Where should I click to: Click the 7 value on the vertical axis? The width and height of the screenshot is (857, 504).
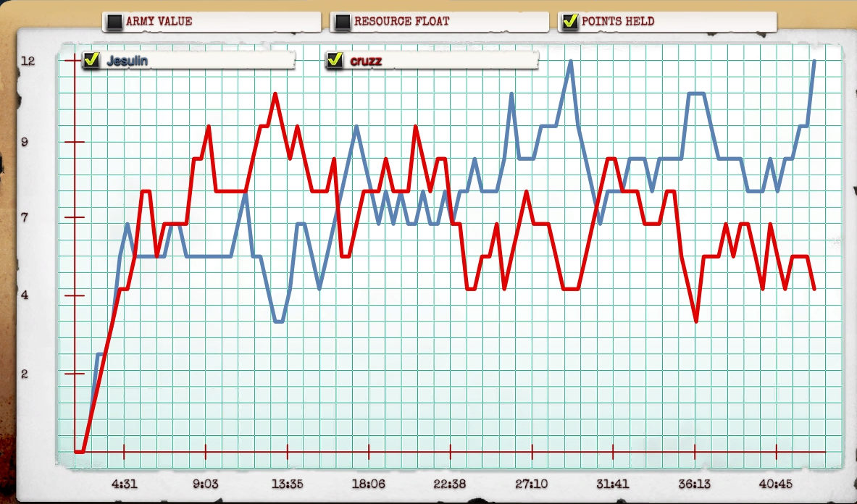25,218
